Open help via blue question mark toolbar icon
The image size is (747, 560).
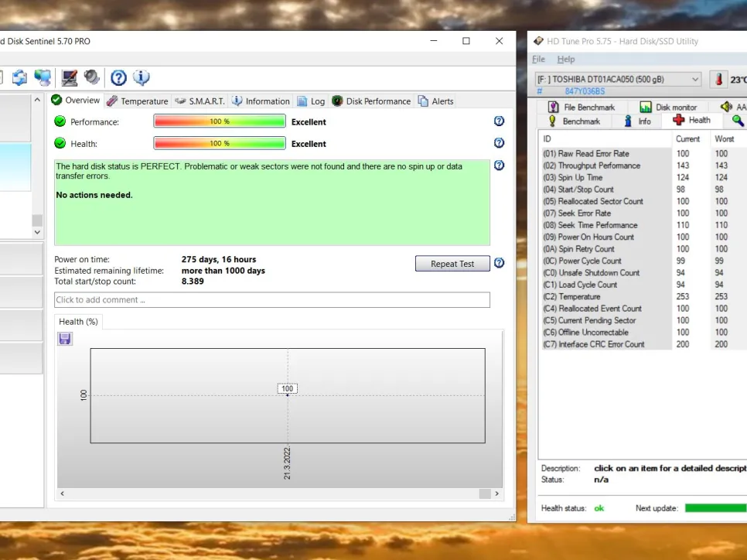pyautogui.click(x=118, y=77)
